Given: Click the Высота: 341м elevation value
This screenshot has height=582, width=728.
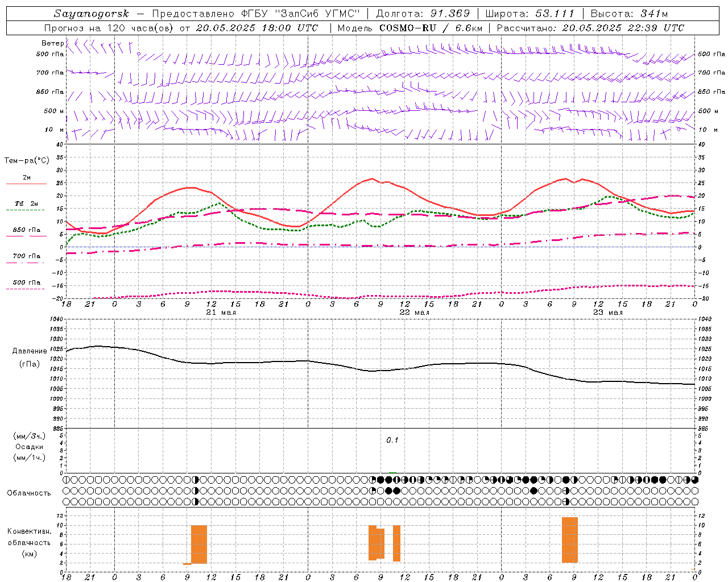Looking at the screenshot, I should [x=629, y=14].
